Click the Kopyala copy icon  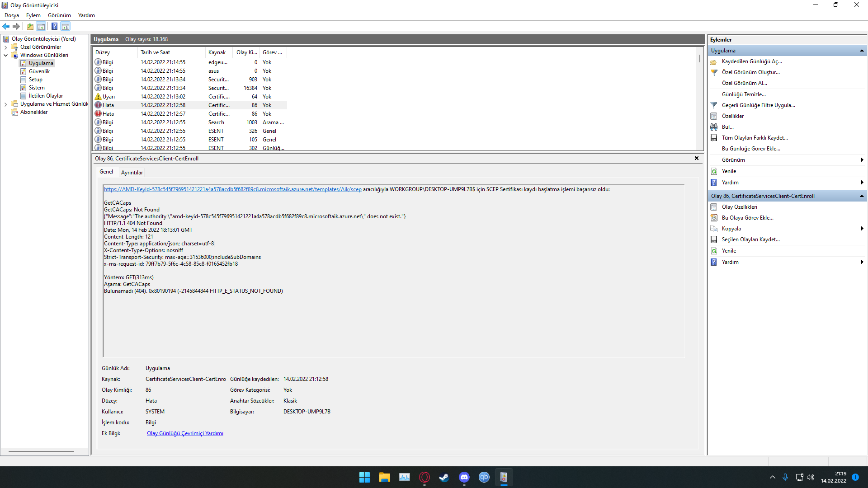(x=714, y=229)
